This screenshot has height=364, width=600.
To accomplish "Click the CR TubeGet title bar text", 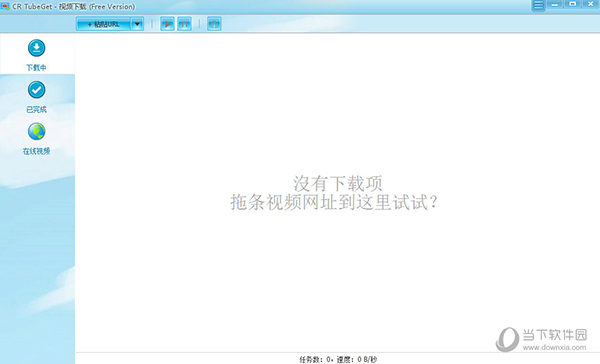I will [x=73, y=7].
